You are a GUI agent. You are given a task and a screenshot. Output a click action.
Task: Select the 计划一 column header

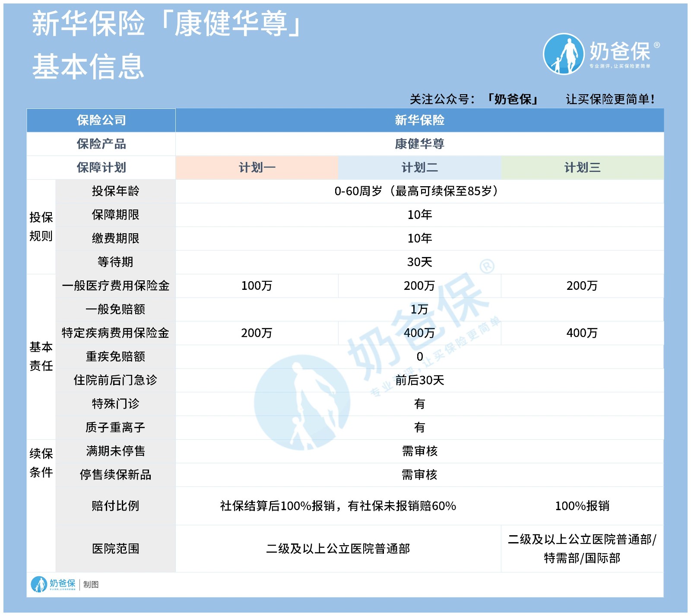coord(257,168)
